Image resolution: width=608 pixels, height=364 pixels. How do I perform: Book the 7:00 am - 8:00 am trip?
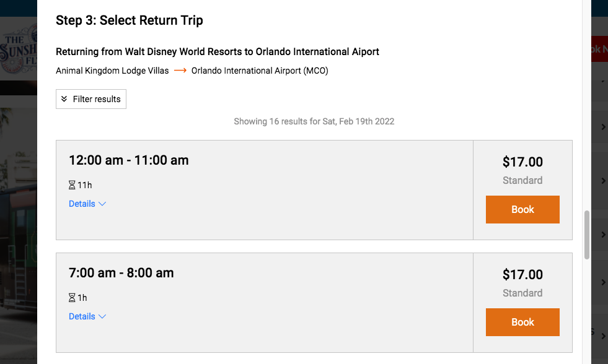pyautogui.click(x=522, y=322)
